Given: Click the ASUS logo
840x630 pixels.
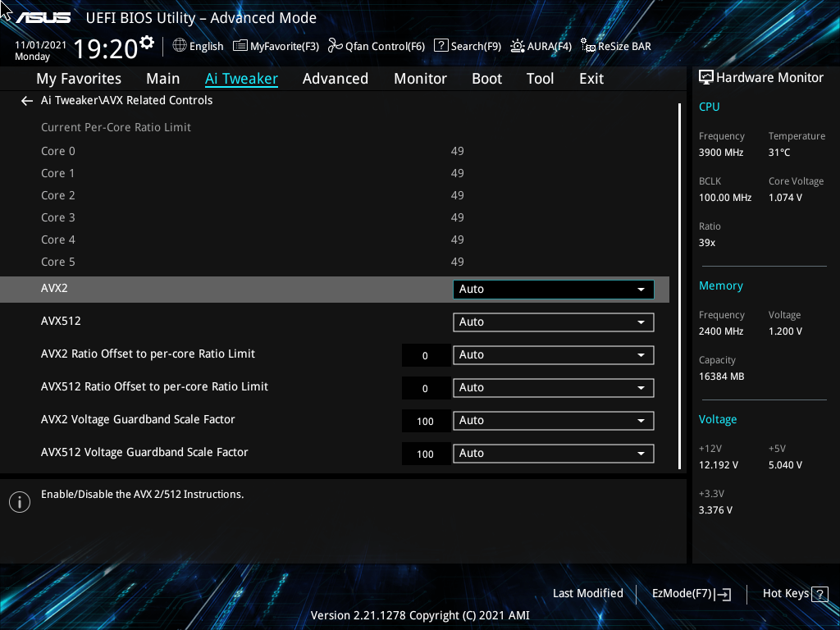Looking at the screenshot, I should 43,18.
